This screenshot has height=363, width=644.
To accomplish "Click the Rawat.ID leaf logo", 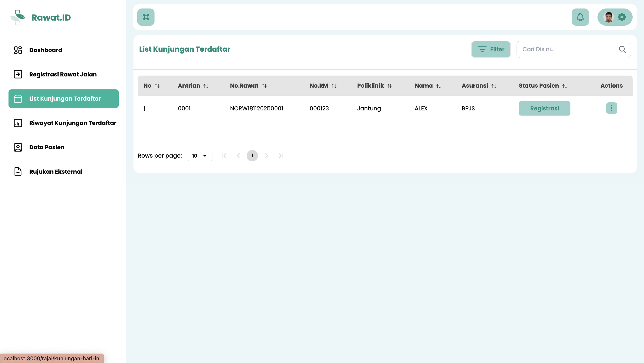I will click(18, 17).
